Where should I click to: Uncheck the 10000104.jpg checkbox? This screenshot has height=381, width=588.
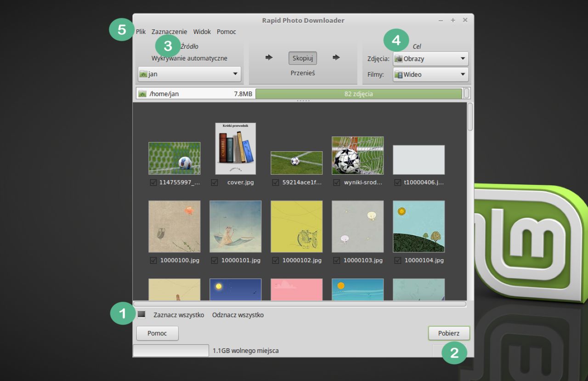click(x=398, y=260)
